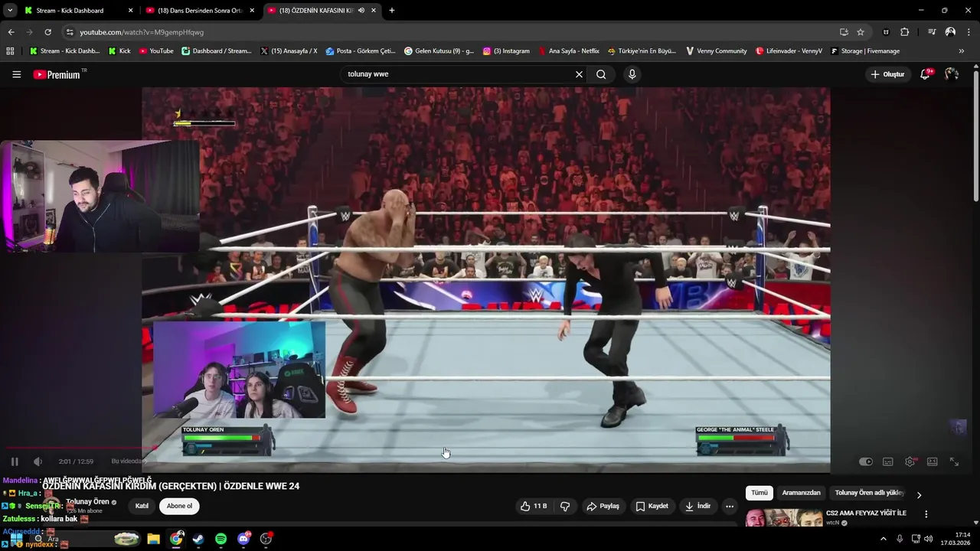The width and height of the screenshot is (980, 551).
Task: Open Spotify from the taskbar
Action: pos(221,539)
